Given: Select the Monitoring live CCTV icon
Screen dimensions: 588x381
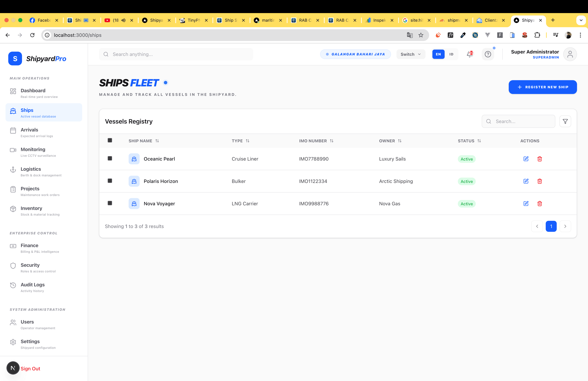Looking at the screenshot, I should pos(13,150).
